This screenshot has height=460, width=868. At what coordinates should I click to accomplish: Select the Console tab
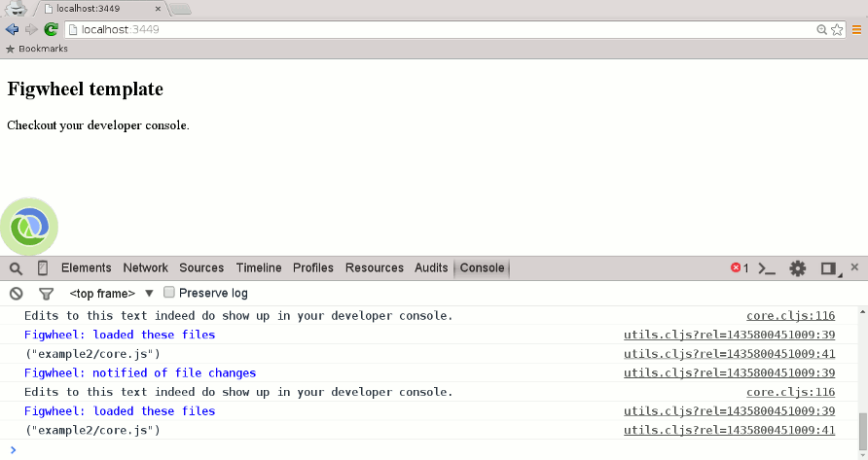pyautogui.click(x=482, y=267)
